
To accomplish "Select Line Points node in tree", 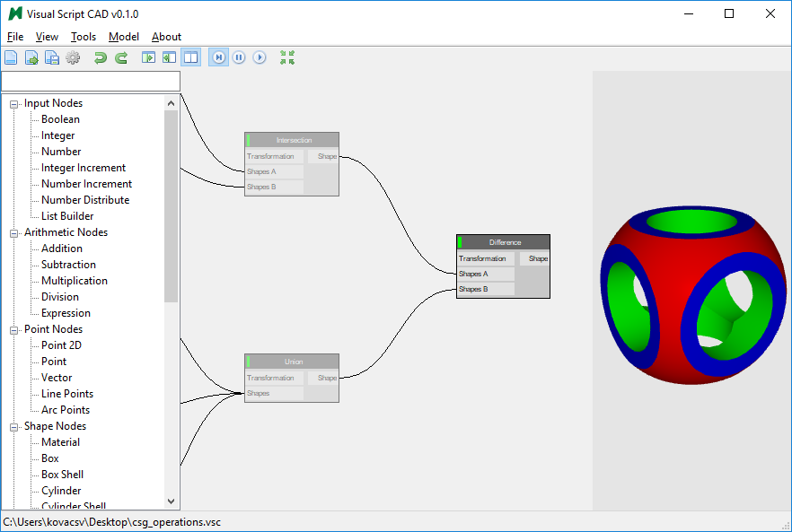I will [x=67, y=394].
